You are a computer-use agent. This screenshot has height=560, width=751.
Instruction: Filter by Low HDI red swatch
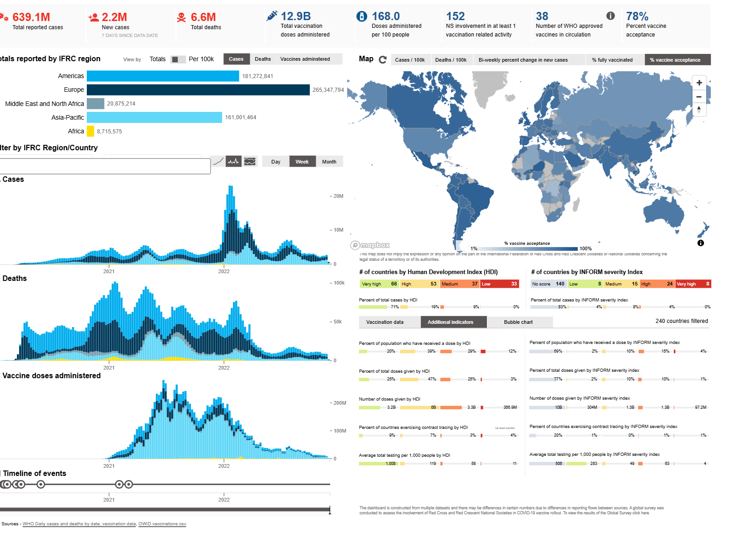pyautogui.click(x=499, y=284)
